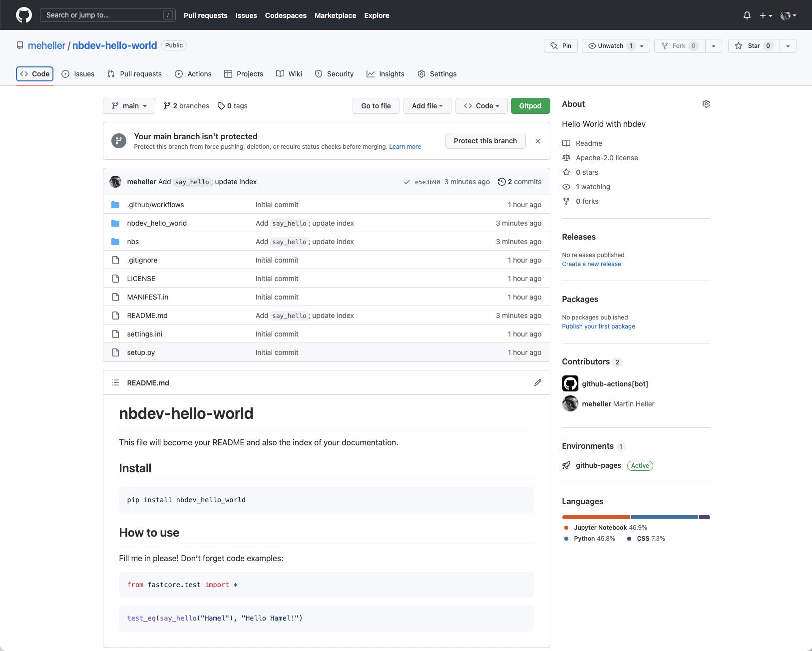Screen dimensions: 812x651
Task: Open the Add file dropdown
Action: [427, 106]
